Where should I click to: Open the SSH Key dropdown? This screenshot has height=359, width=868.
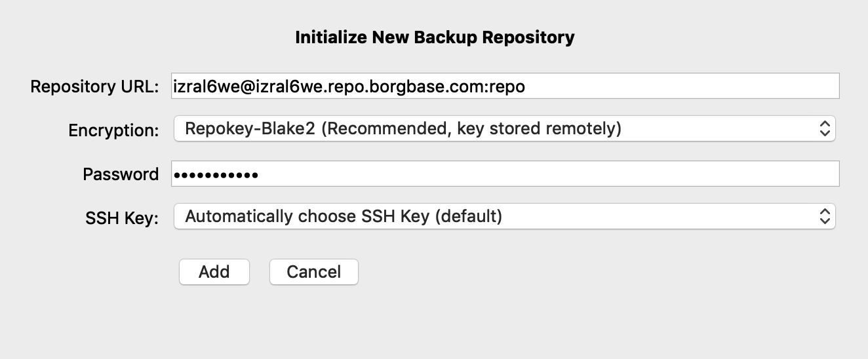click(x=503, y=216)
